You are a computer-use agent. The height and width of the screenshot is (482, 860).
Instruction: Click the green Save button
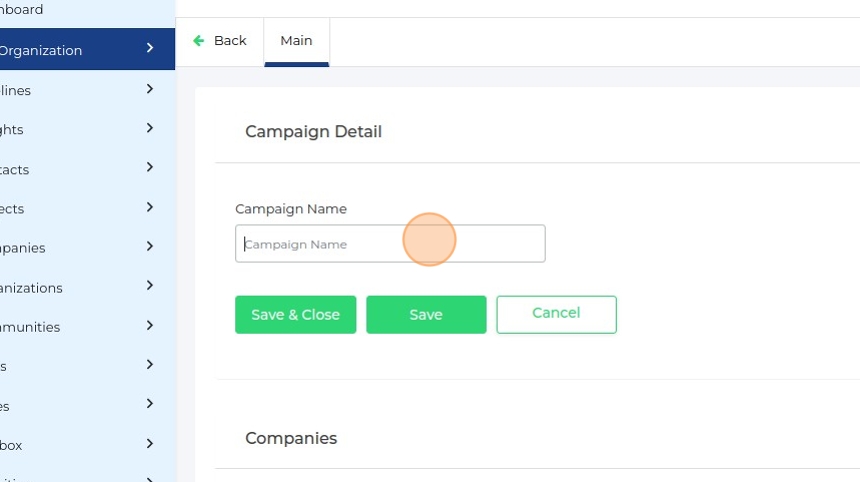(426, 314)
